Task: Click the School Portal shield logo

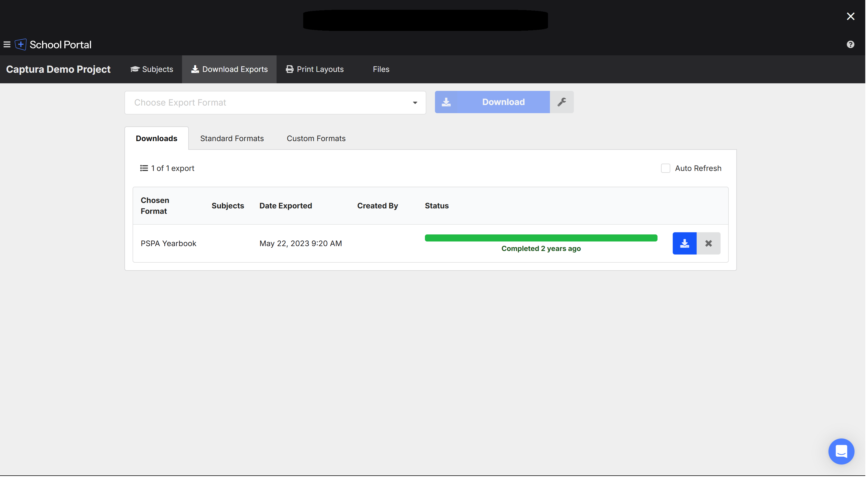Action: [21, 44]
